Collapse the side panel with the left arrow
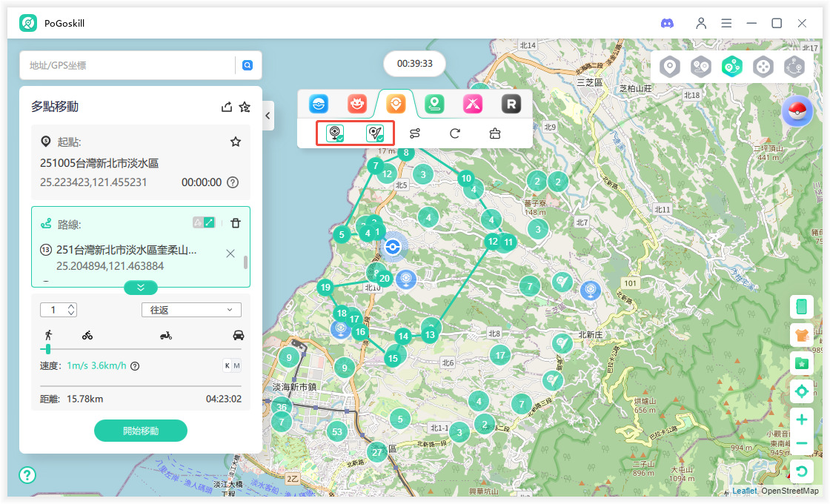Image resolution: width=830 pixels, height=504 pixels. click(268, 116)
